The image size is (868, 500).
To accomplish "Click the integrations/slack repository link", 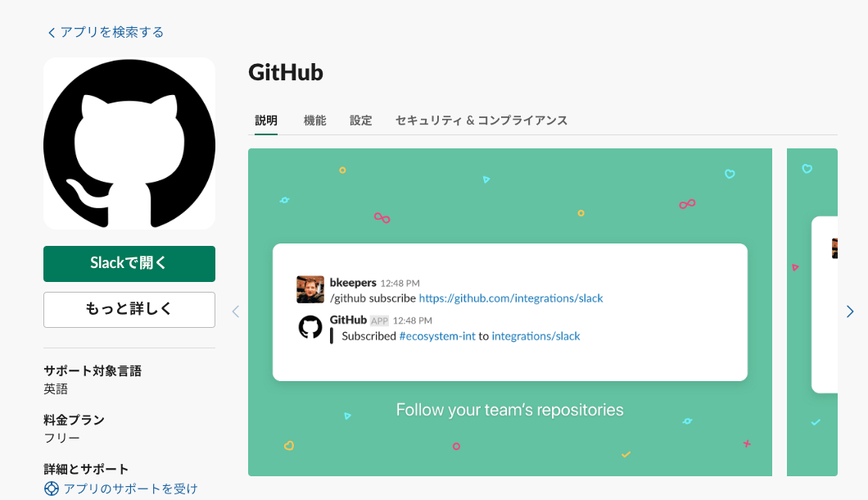I will tap(536, 335).
